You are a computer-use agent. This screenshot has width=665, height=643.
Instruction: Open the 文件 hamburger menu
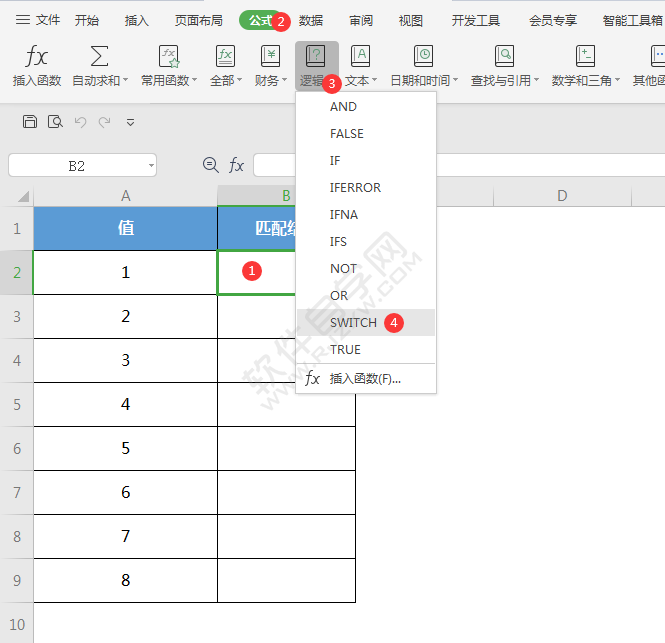point(37,20)
